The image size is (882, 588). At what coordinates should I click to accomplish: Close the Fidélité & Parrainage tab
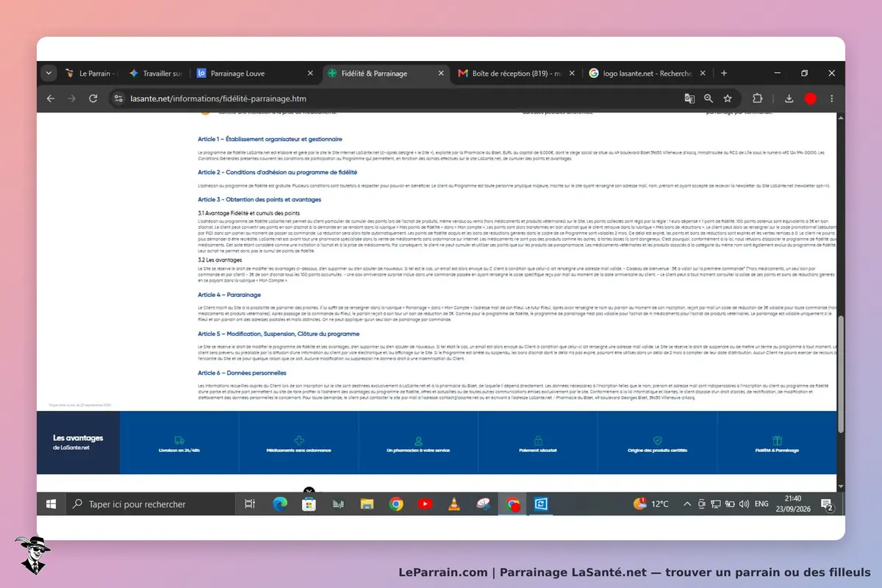click(x=441, y=73)
